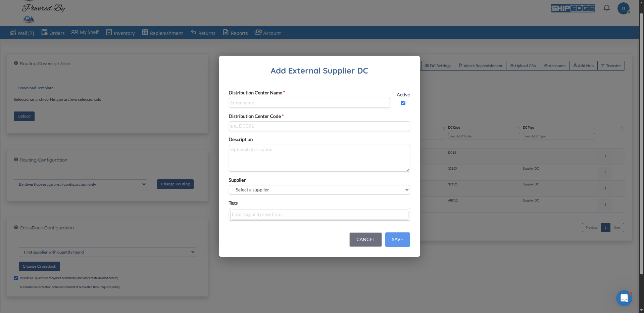Go to the Next page

617,227
